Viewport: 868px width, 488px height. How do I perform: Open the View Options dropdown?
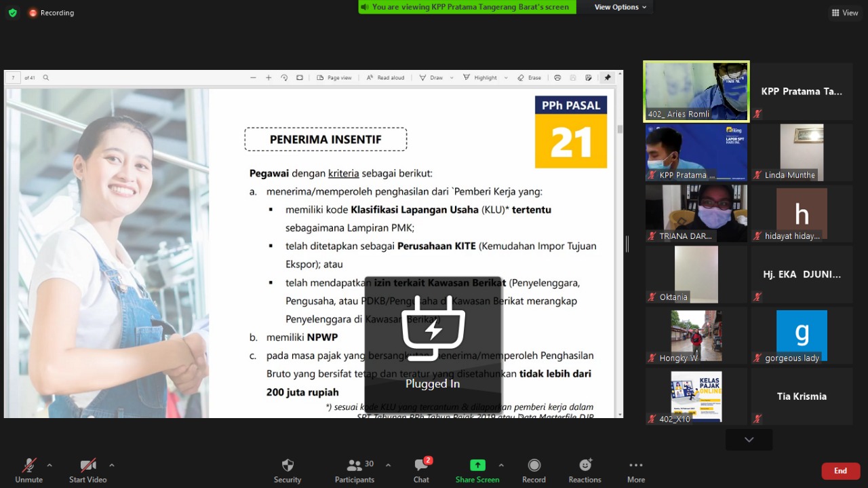[620, 7]
